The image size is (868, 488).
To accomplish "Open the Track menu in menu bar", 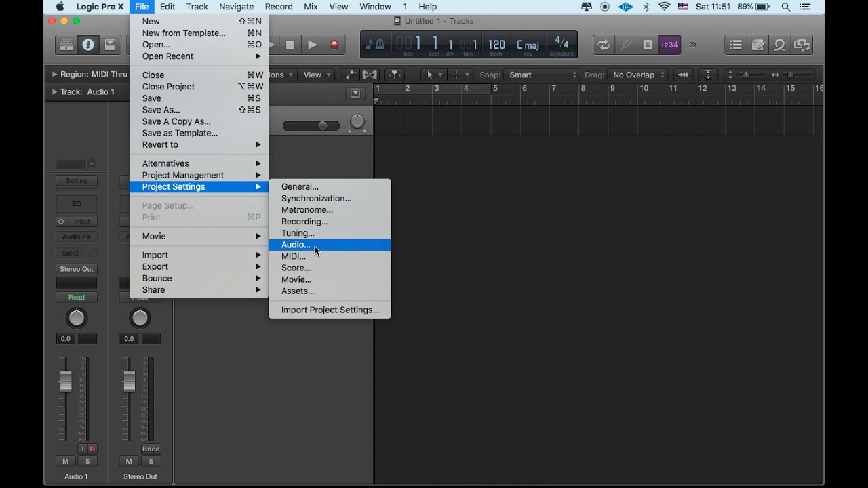I will point(197,7).
